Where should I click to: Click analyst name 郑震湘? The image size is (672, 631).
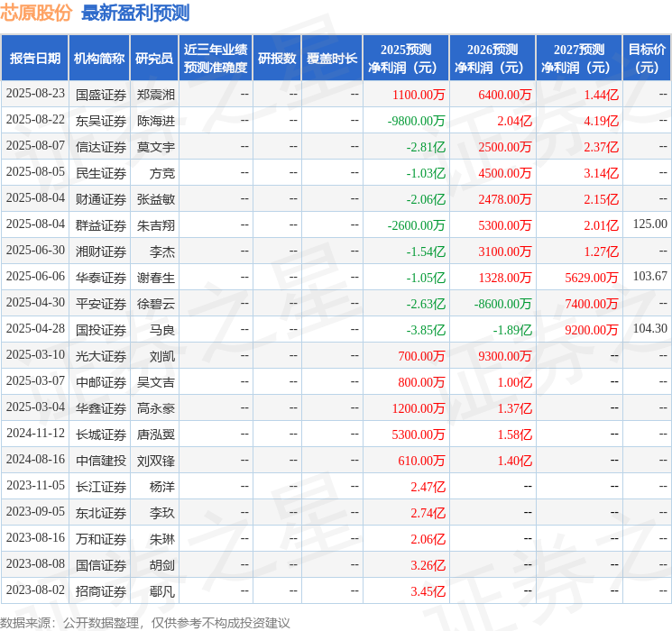coord(155,95)
